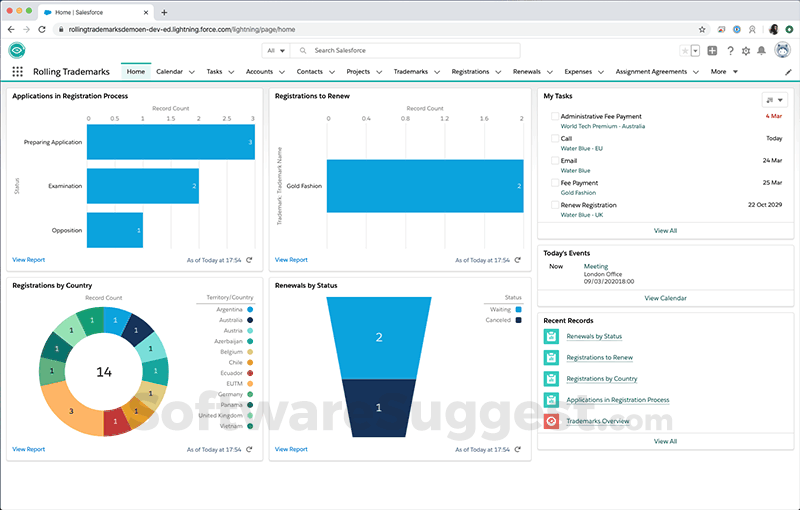This screenshot has height=510, width=800.
Task: Open the Notifications bell
Action: (762, 50)
